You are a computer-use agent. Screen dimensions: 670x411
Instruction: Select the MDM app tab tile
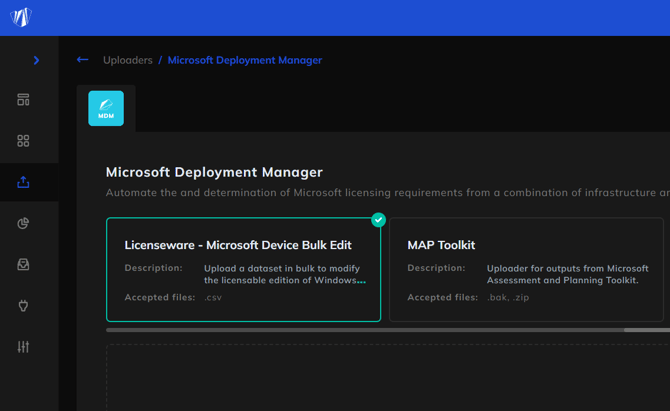(x=106, y=108)
